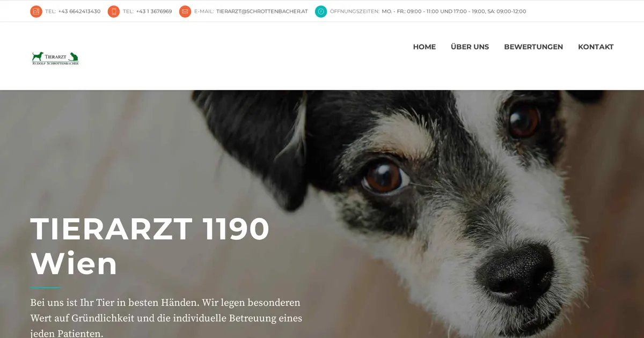Click the E-MAIL: label in top bar
Screen dimensions: 644x338
click(204, 11)
